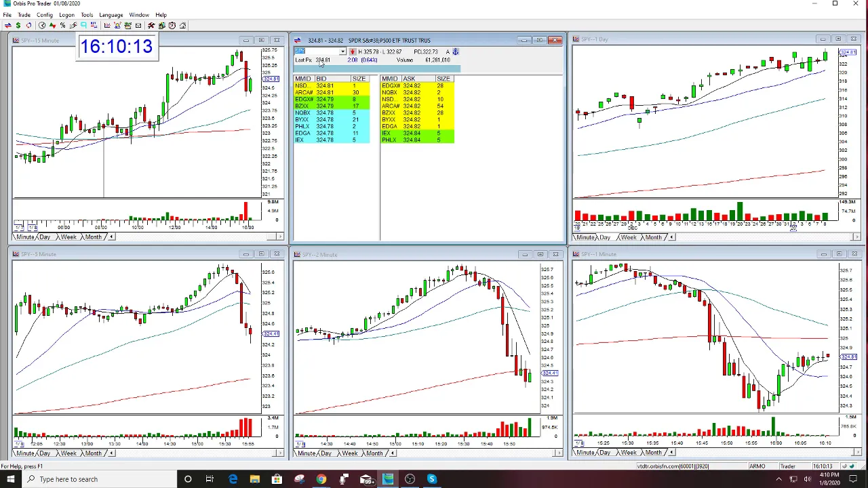Open the Logon menu
868x488 pixels.
66,15
